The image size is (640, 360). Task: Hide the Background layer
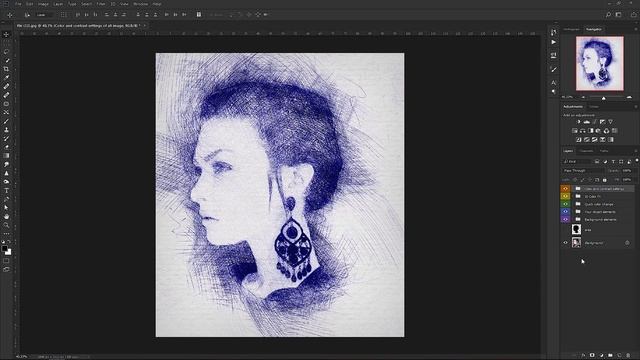point(565,243)
